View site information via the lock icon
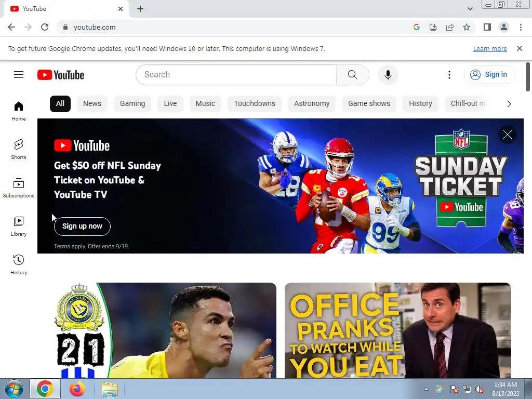The width and height of the screenshot is (532, 399). click(x=65, y=27)
